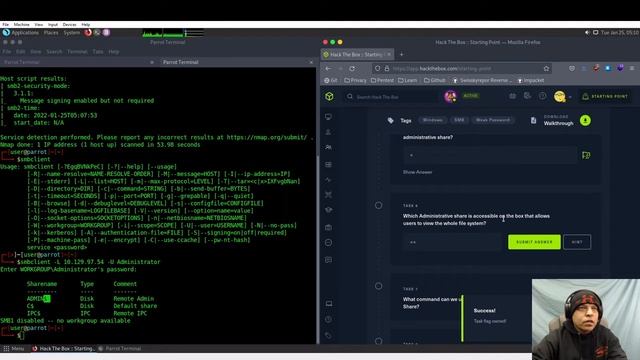Click the Starting Point button

point(605,96)
